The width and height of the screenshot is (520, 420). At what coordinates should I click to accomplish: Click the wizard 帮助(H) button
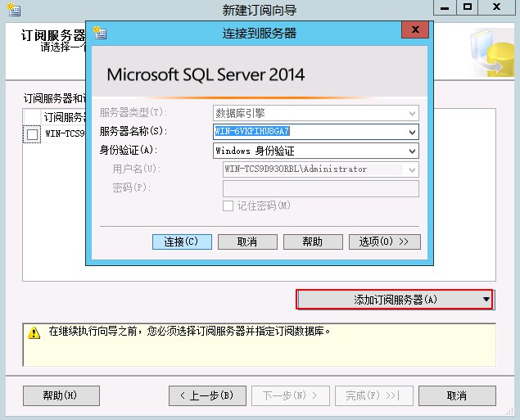pos(61,395)
